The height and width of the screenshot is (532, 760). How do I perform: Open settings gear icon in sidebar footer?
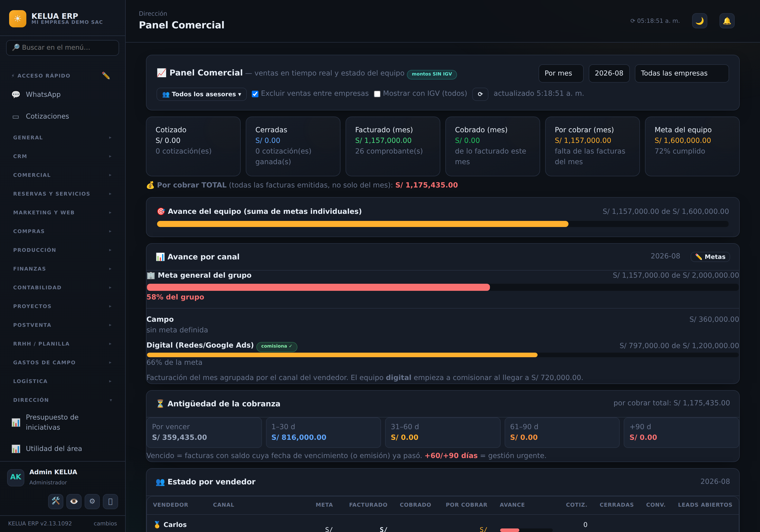click(x=92, y=501)
